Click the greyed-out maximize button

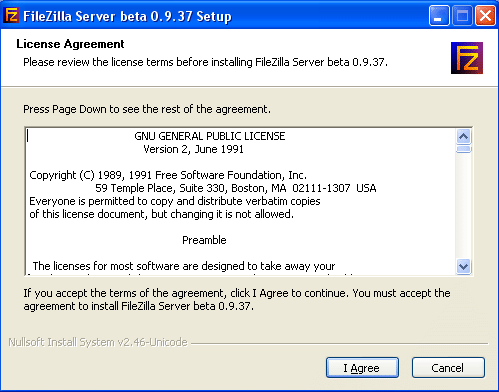[x=462, y=16]
